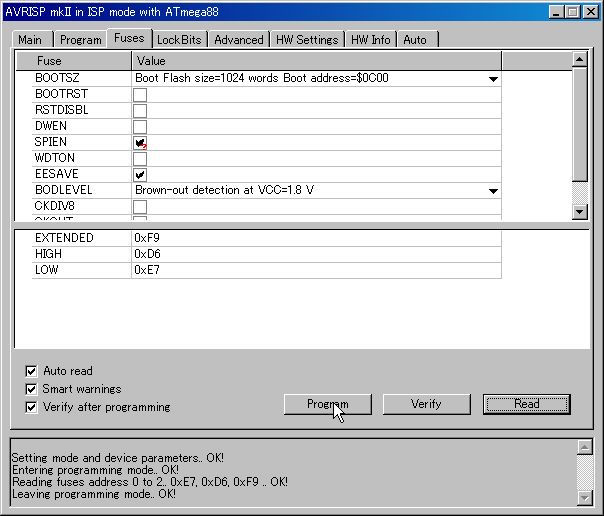Click the Fuse column header
This screenshot has width=604, height=516.
pyautogui.click(x=74, y=61)
